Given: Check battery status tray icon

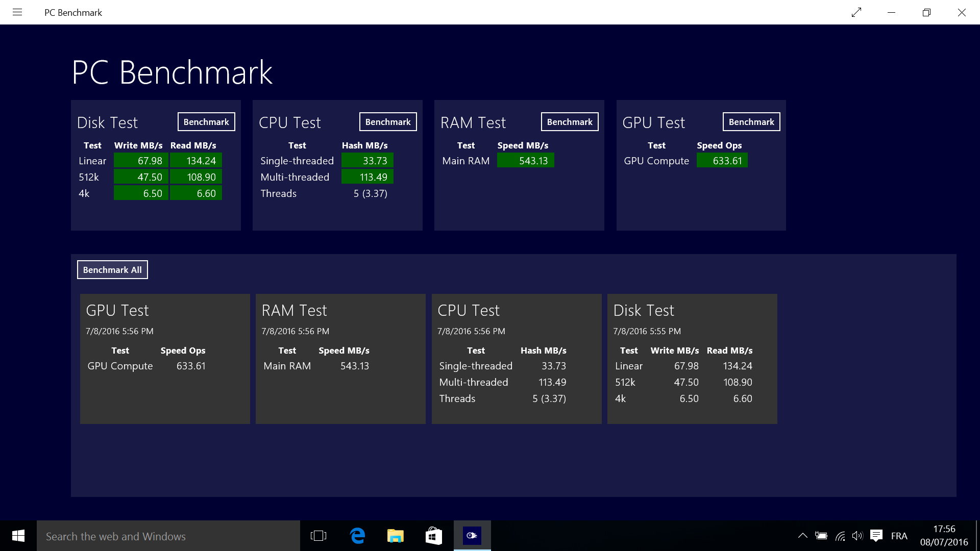Looking at the screenshot, I should click(x=821, y=536).
